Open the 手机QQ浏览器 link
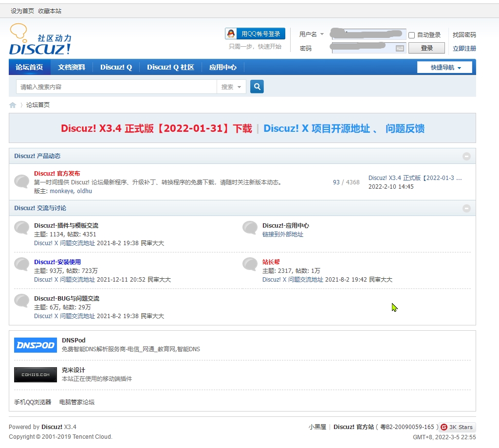 [33, 402]
